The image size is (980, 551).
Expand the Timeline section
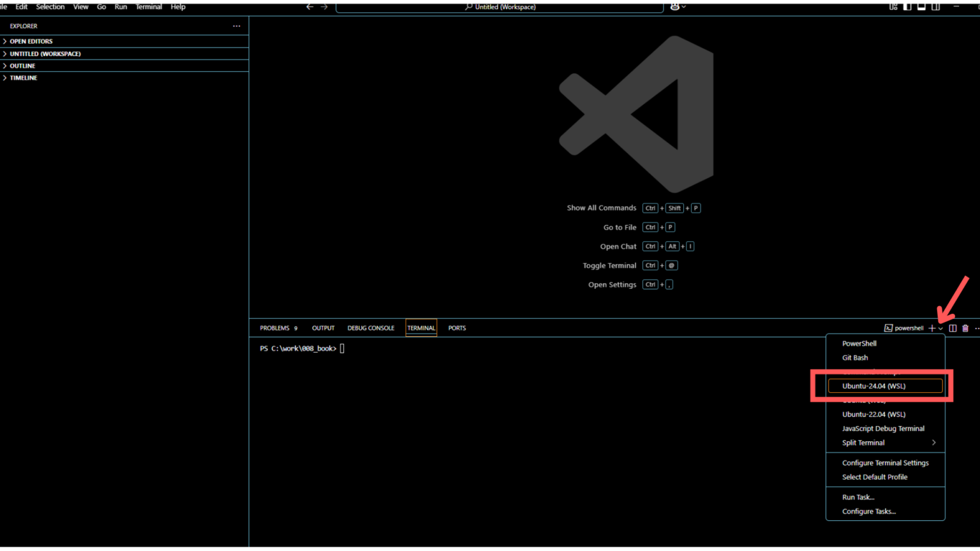tap(124, 78)
